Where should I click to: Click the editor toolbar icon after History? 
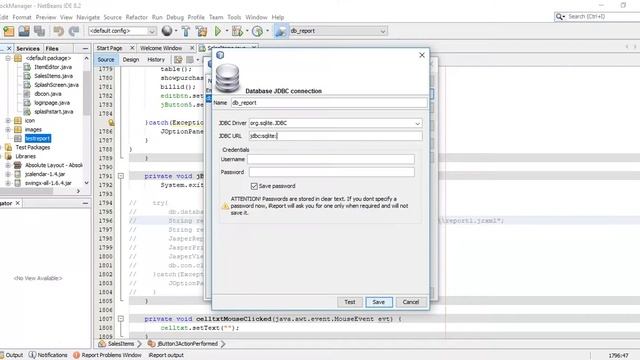point(178,60)
